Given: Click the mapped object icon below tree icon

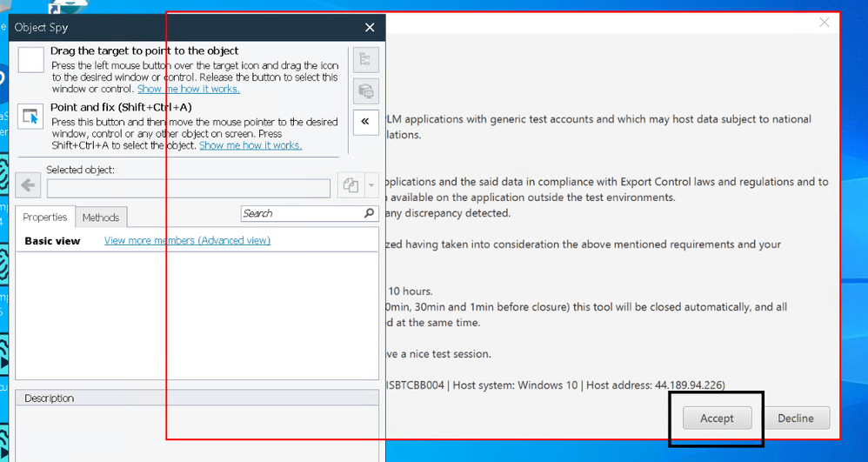Looking at the screenshot, I should coord(366,90).
